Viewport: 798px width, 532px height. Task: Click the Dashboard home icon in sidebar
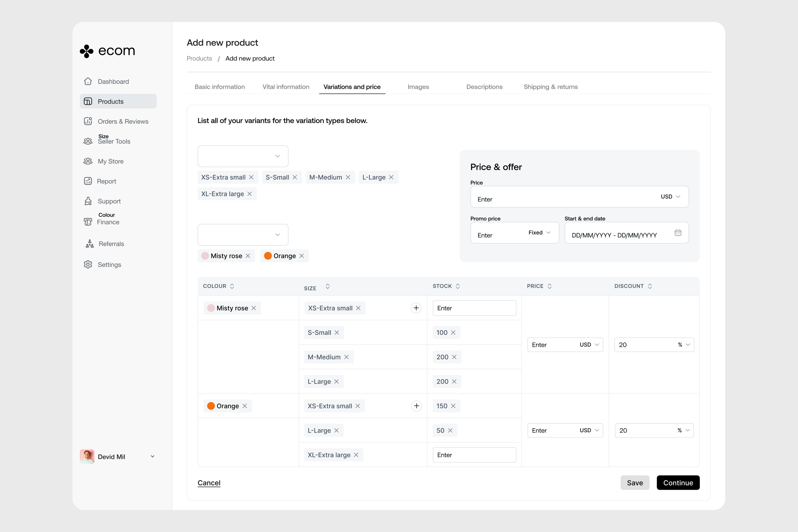pos(88,81)
